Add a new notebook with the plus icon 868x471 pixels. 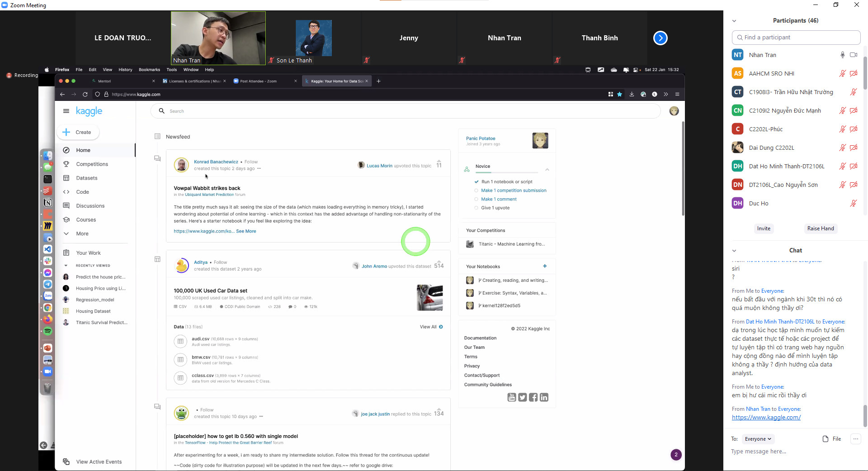(x=545, y=266)
